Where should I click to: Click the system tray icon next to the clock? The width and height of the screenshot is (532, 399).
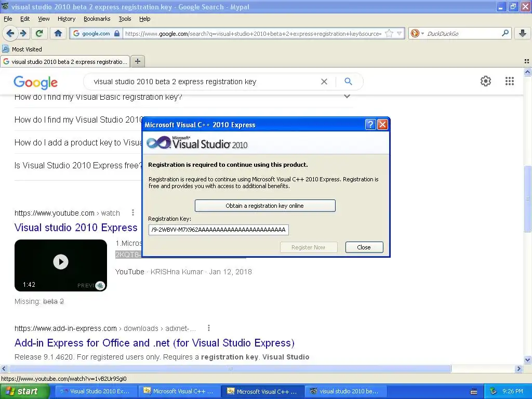tap(494, 392)
